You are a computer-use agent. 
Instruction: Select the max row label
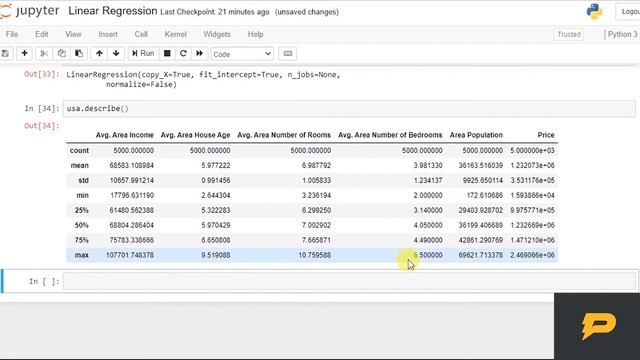tap(82, 255)
